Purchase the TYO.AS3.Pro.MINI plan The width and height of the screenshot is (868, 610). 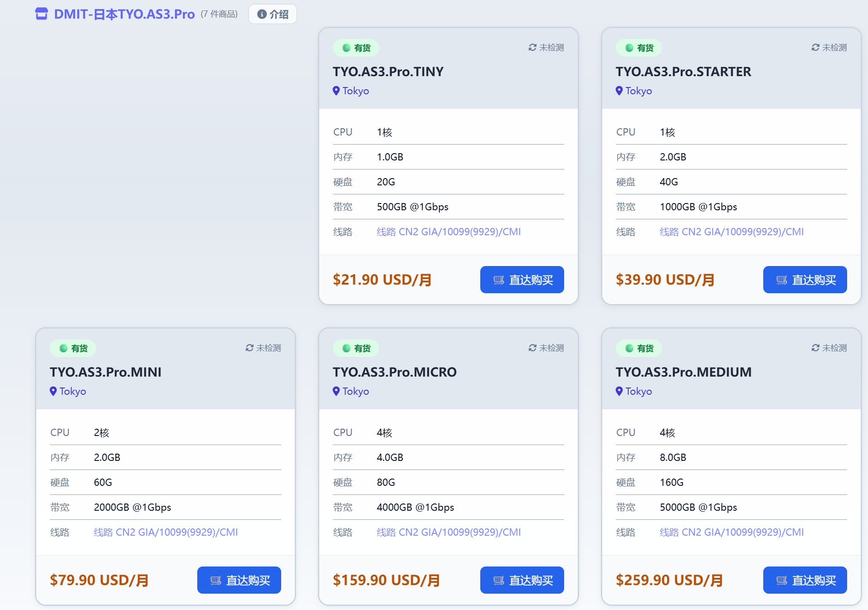[x=239, y=580]
